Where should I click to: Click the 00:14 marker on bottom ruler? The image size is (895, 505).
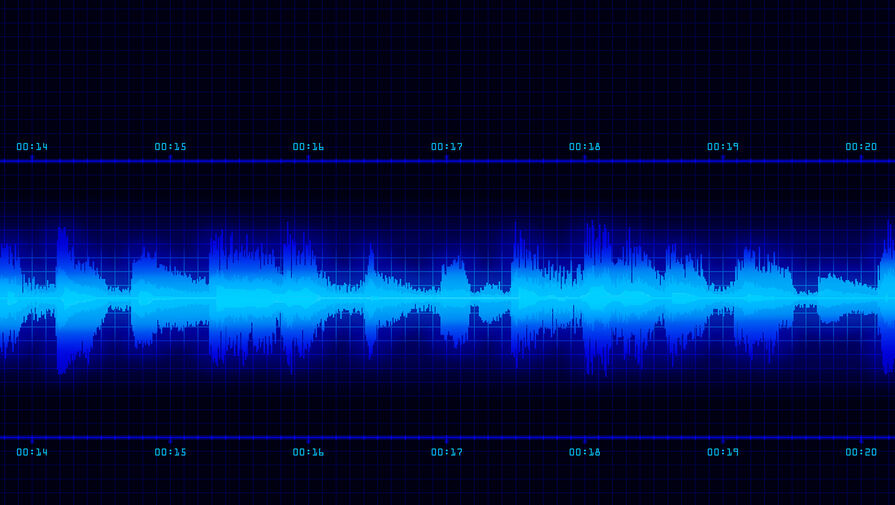coord(32,452)
